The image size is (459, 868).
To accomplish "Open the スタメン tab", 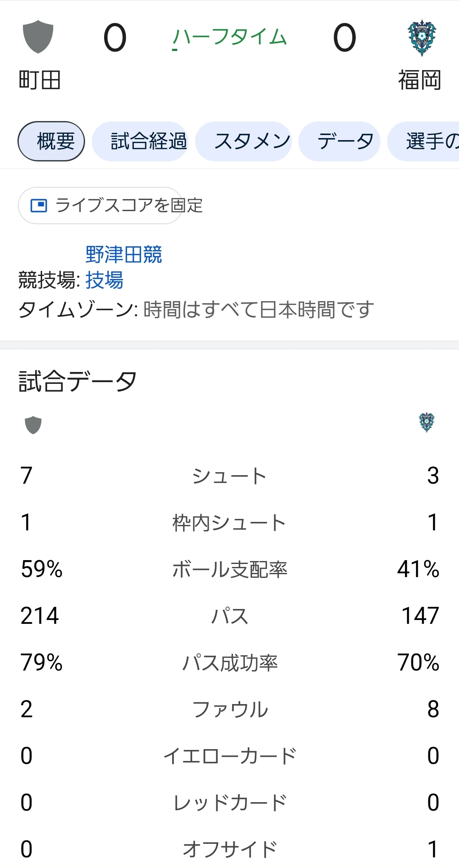I will click(244, 141).
